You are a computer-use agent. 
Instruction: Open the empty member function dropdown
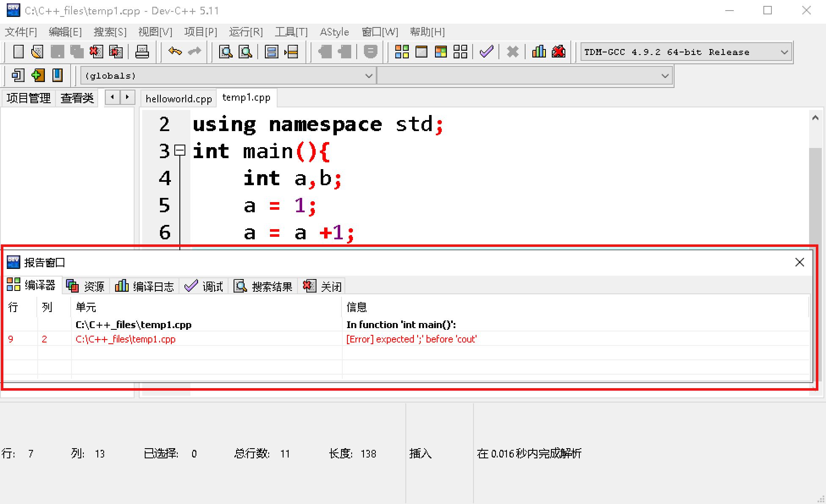click(x=665, y=76)
